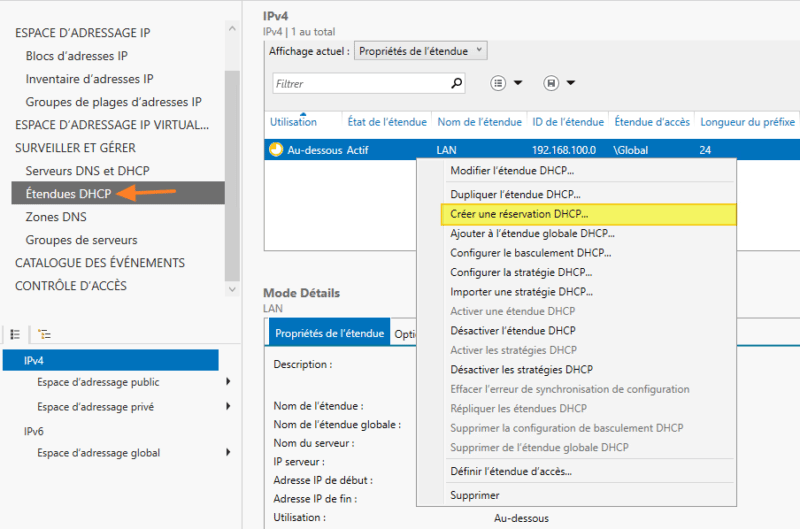The height and width of the screenshot is (529, 800).
Task: Choose Configurer la stratégie DHCP
Action: (521, 272)
